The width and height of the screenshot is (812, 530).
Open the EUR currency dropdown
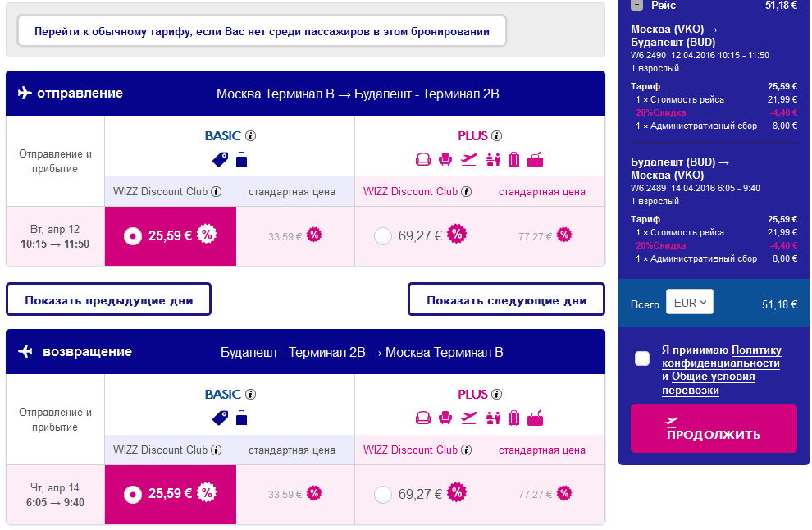[690, 303]
